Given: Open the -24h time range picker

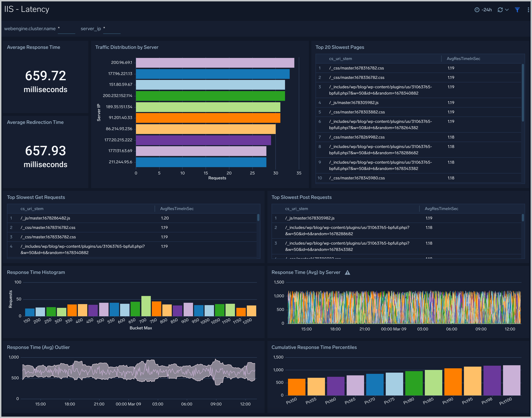Looking at the screenshot, I should coord(483,10).
